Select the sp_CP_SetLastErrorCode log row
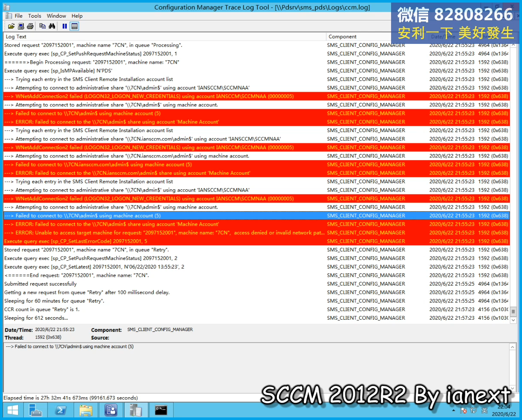The image size is (522, 420). click(256, 241)
